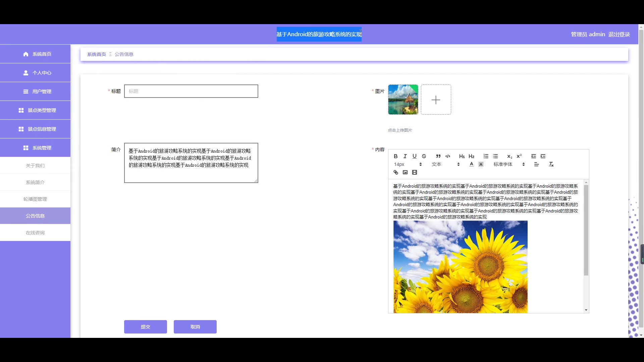Click the insert video icon in the editor
Screen dimensions: 644x362
click(x=415, y=172)
